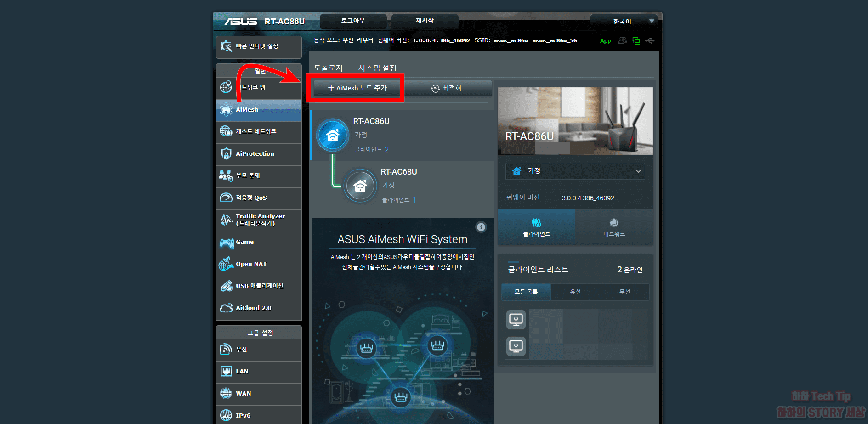This screenshot has width=868, height=424.
Task: Filter clients by 유선
Action: [x=575, y=292]
